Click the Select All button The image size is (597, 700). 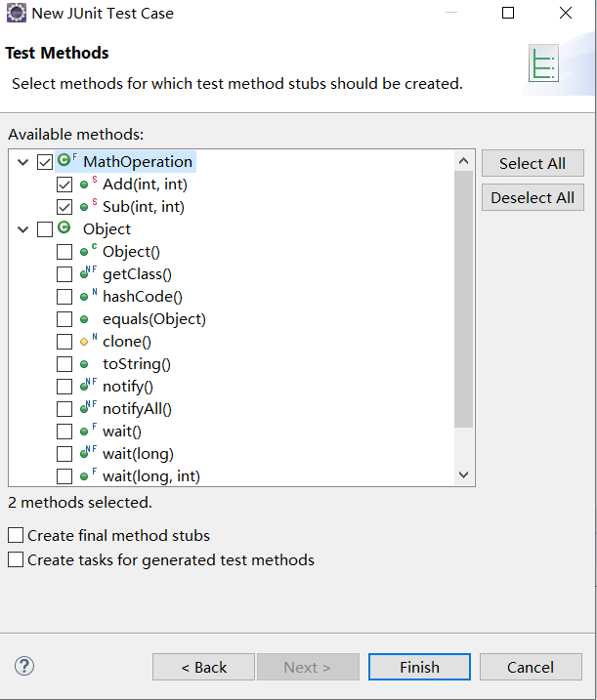tap(533, 163)
